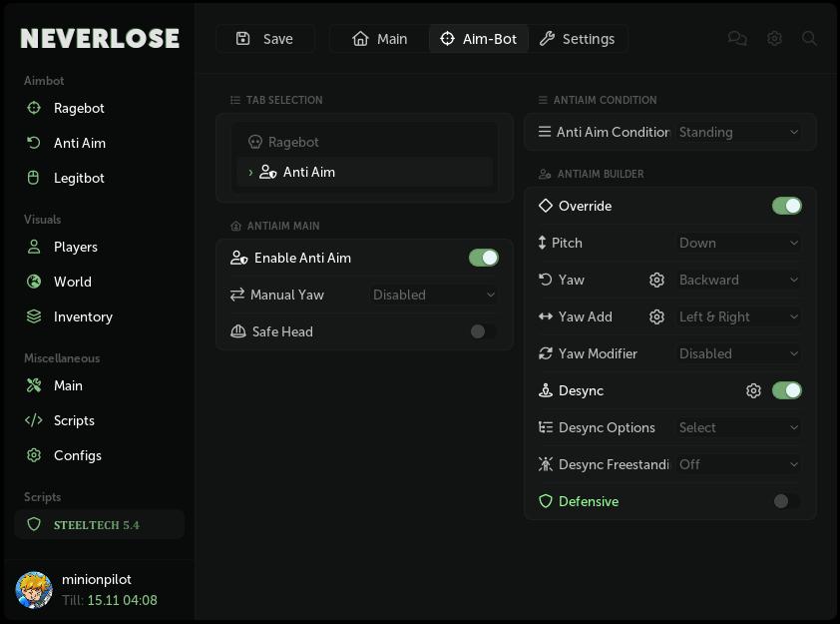Click the Players icon under Visuals

[34, 247]
